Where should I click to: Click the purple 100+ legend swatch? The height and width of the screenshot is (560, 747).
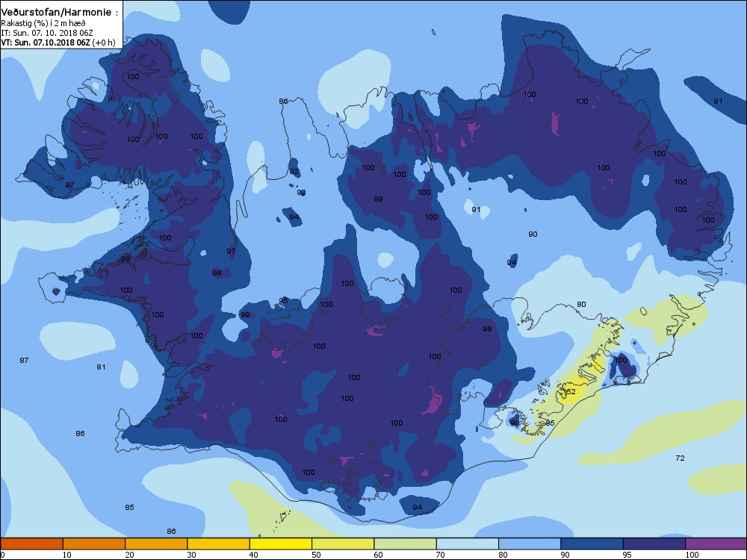[x=716, y=544]
